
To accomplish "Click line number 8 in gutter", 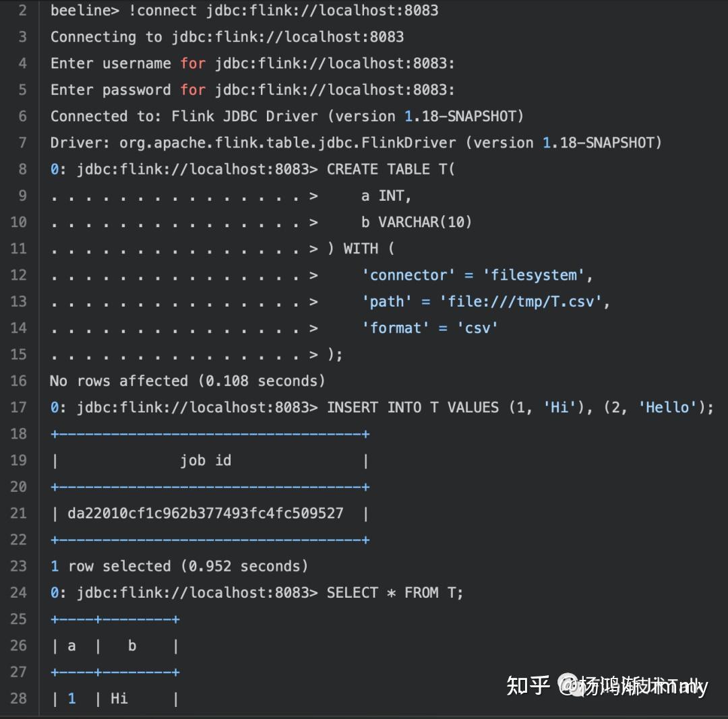I will (22, 169).
